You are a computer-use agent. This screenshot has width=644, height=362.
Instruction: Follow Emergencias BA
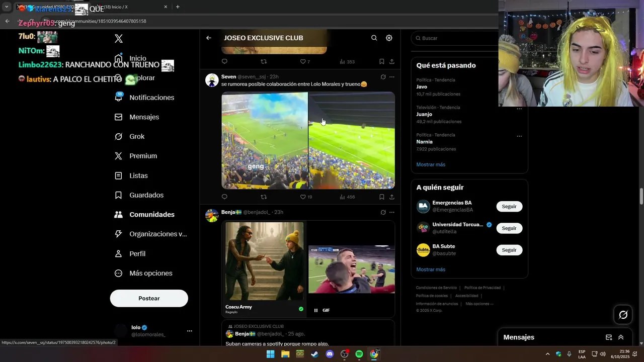pyautogui.click(x=509, y=207)
